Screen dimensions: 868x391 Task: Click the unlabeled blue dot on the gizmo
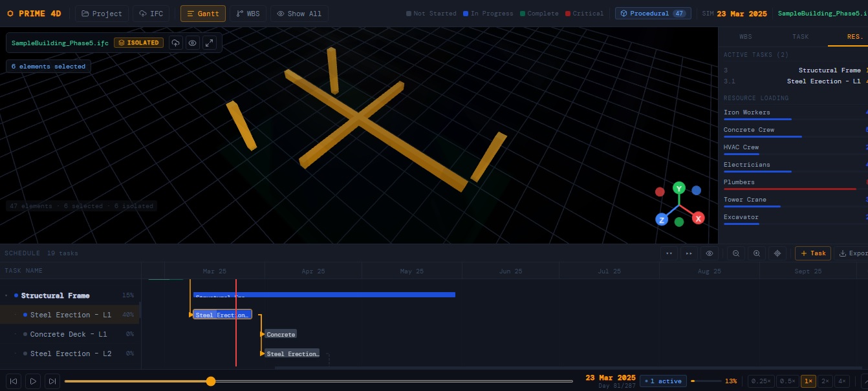(696, 191)
